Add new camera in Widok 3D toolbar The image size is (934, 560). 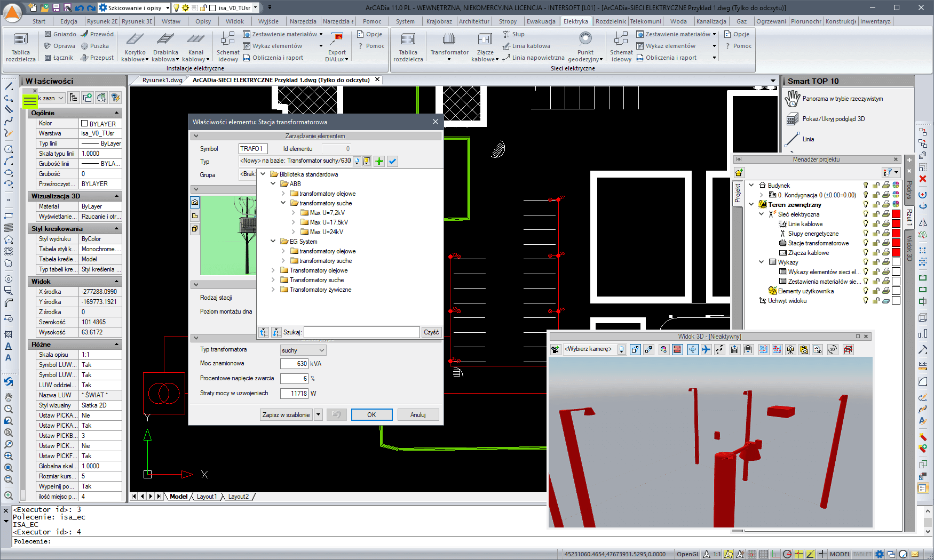556,349
